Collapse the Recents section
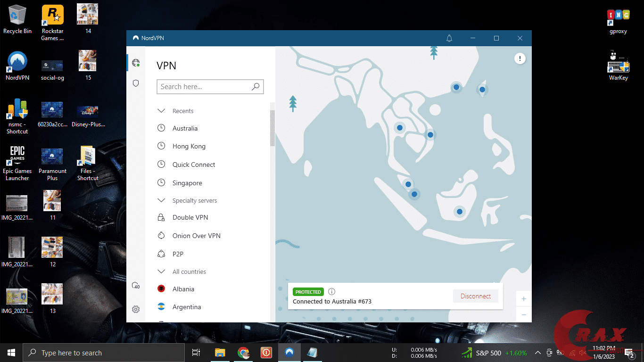 (162, 110)
